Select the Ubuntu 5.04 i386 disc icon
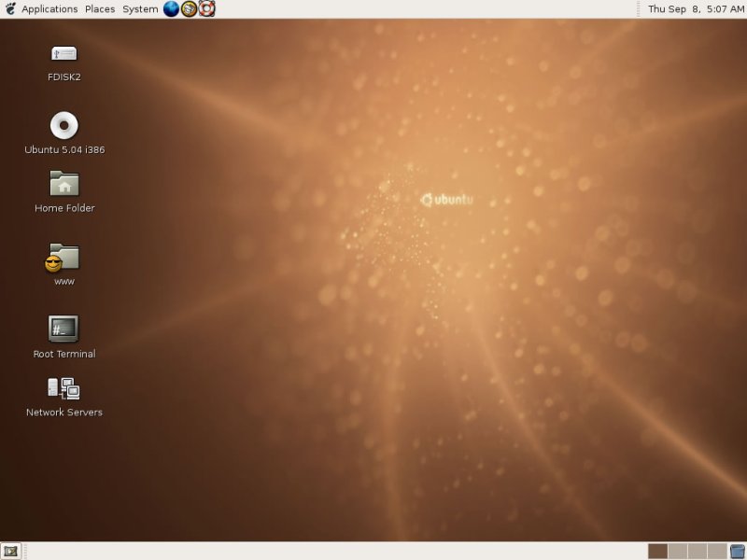Image resolution: width=747 pixels, height=560 pixels. (x=63, y=125)
